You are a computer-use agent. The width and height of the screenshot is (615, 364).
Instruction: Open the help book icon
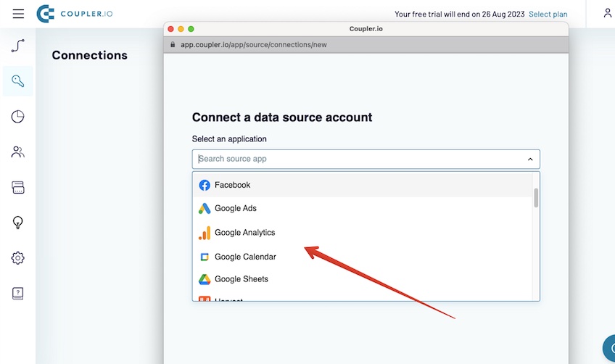click(x=17, y=293)
